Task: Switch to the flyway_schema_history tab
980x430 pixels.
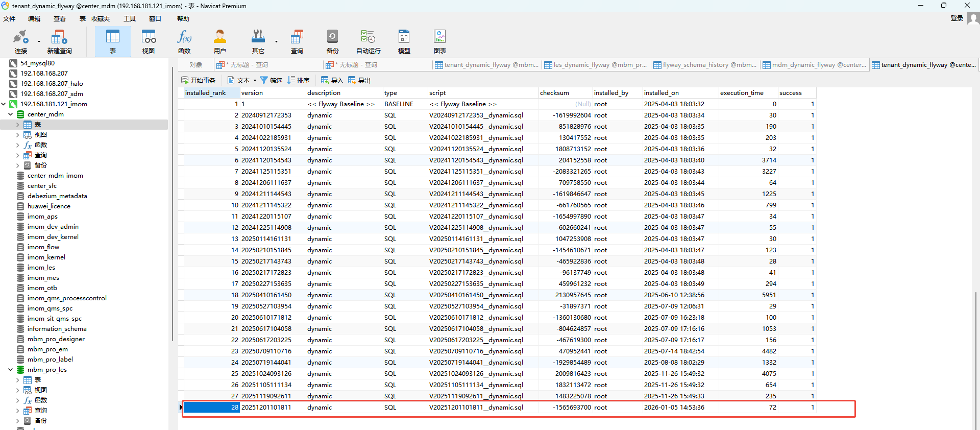Action: 705,65
